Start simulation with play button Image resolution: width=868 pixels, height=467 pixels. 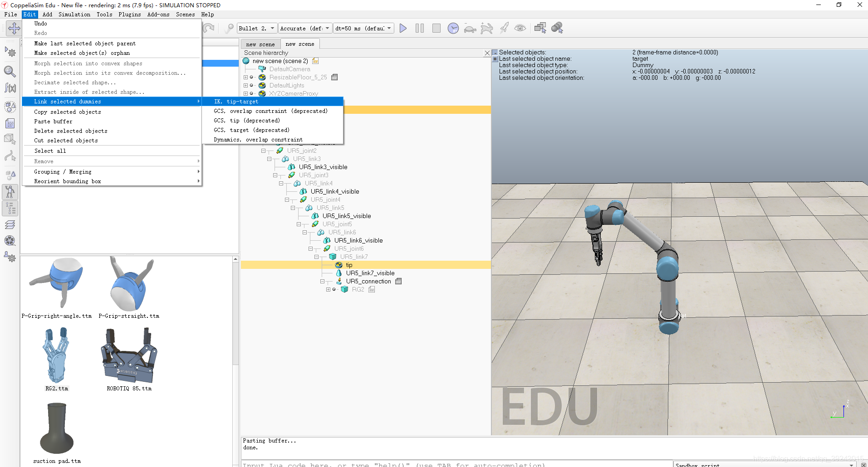pos(403,28)
